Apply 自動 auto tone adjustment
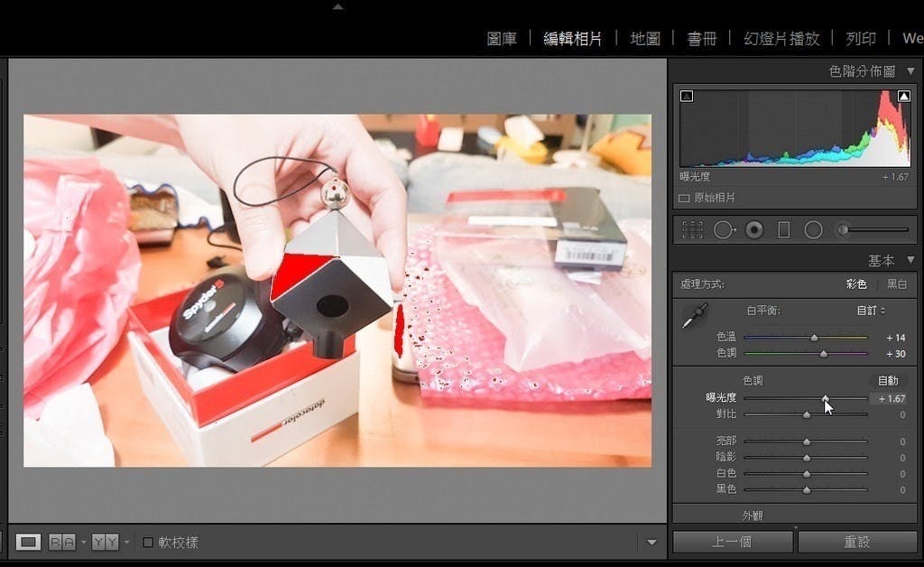The width and height of the screenshot is (924, 567). (890, 379)
